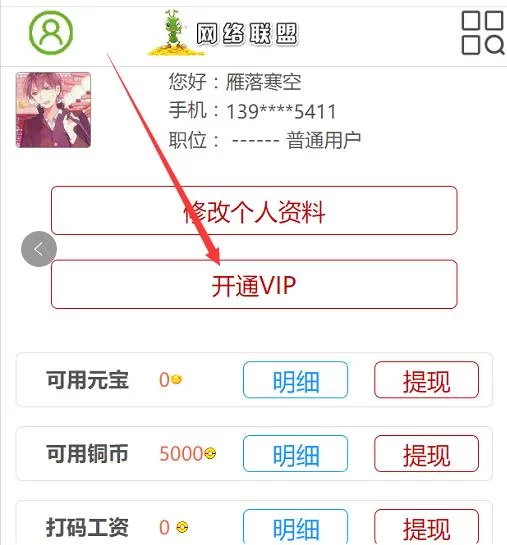Viewport: 507px width, 545px height.
Task: Tap the coin icon next to 5000
Action: point(210,453)
